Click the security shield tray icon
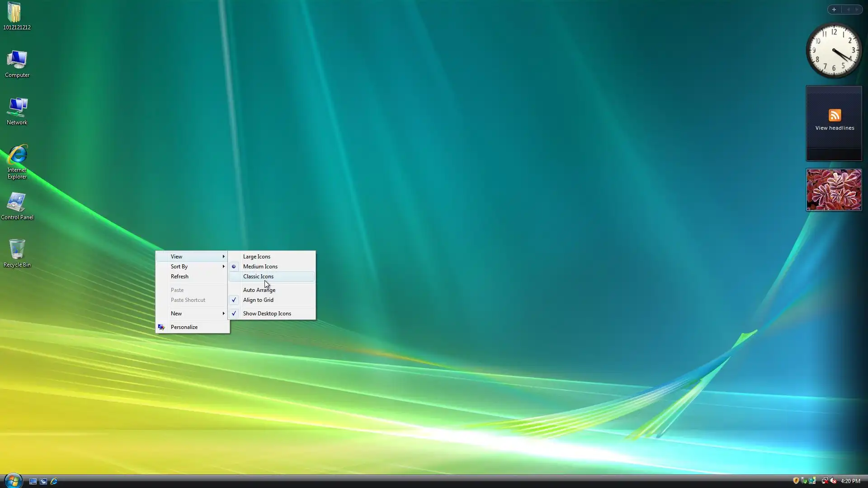 796,481
